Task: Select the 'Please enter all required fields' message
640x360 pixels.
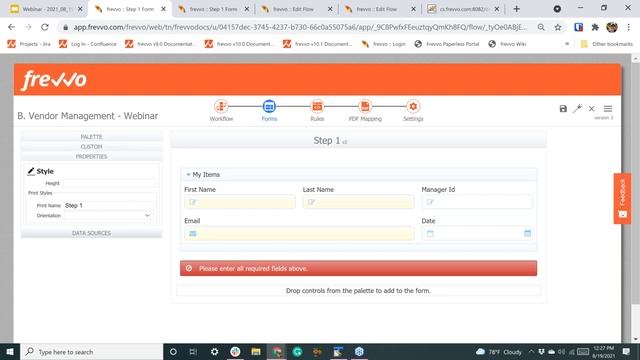Action: point(358,268)
